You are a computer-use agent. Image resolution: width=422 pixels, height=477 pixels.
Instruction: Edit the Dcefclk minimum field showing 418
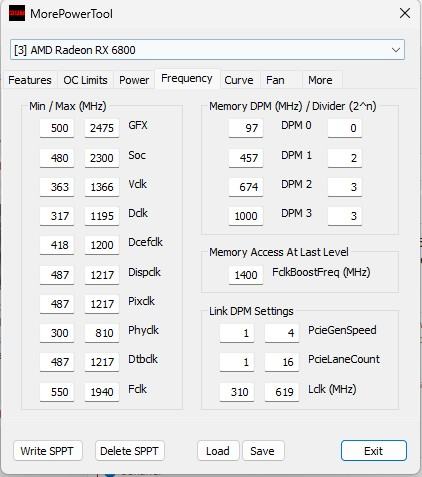(57, 245)
